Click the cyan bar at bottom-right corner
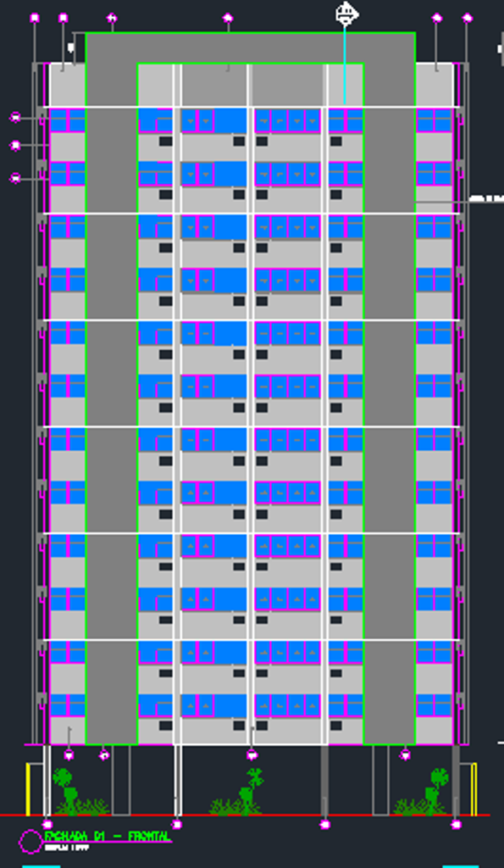 tap(460, 865)
